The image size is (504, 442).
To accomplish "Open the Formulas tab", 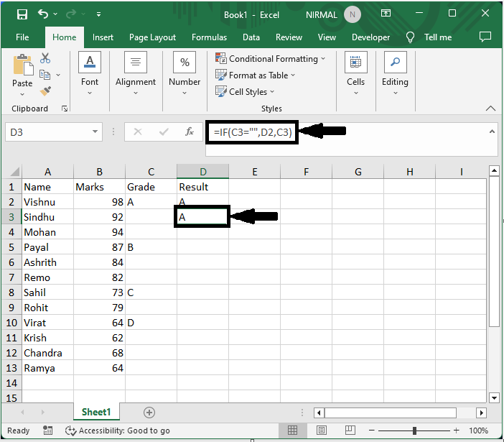I will coord(209,37).
